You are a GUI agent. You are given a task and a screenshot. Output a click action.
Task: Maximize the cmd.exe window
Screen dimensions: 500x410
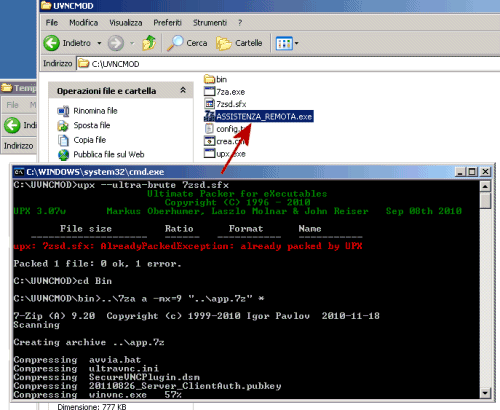pos(472,172)
